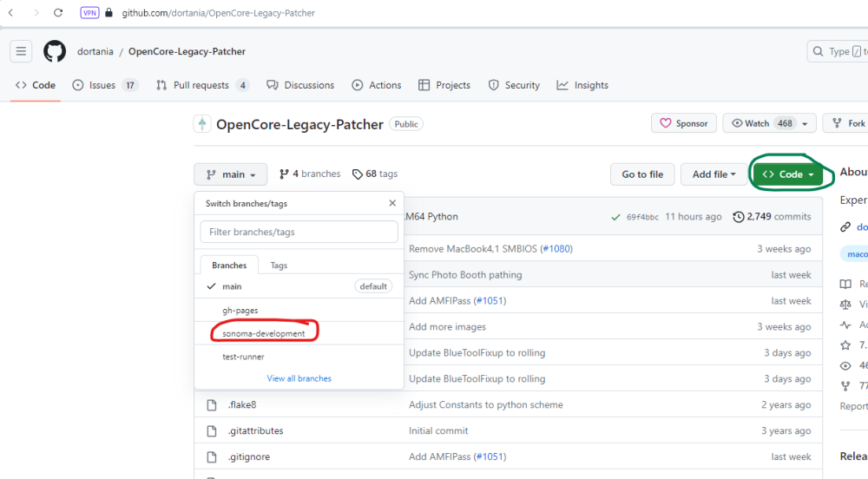Viewport: 868px width, 479px height.
Task: Select the main branch in the list
Action: pos(299,286)
